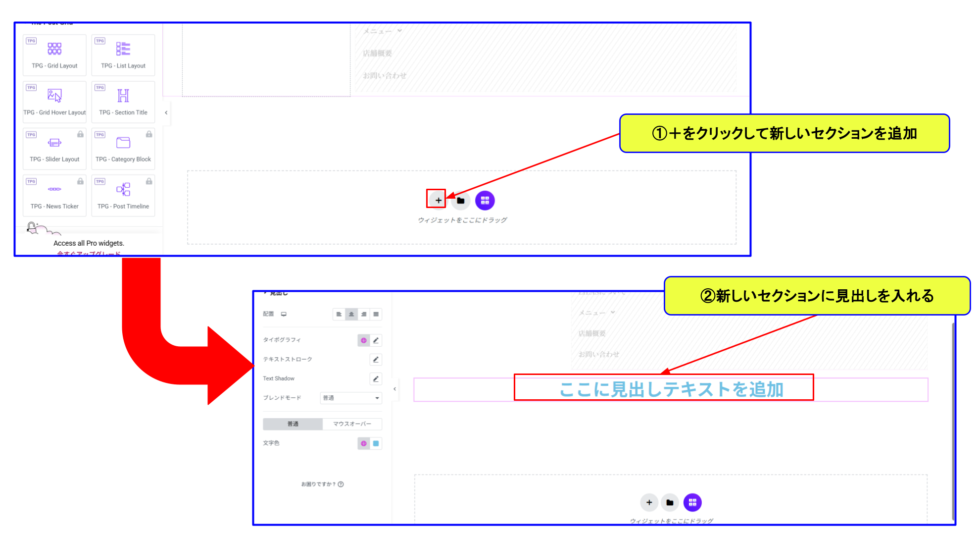Screen dimensions: 980x535
Task: Click the plus add-section button in the lower editor
Action: [649, 502]
